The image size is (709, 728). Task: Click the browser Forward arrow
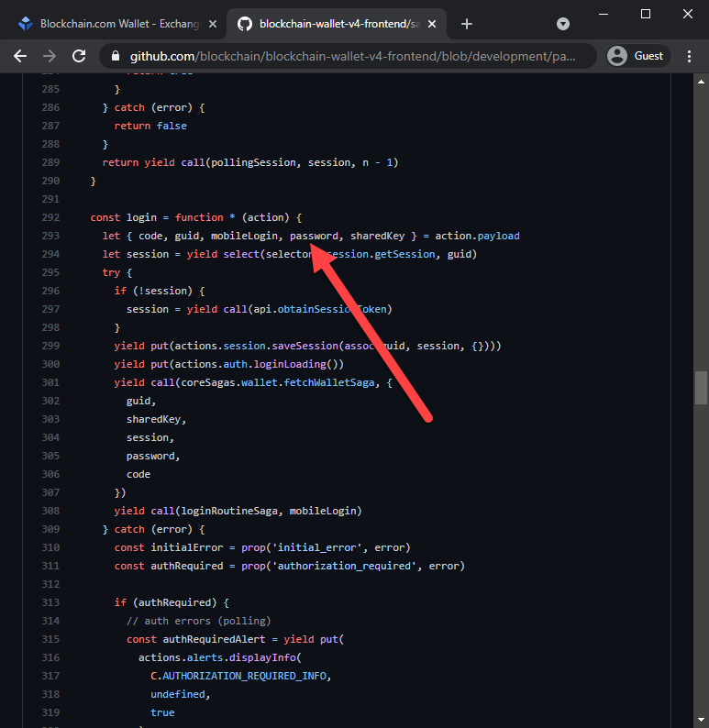coord(50,56)
